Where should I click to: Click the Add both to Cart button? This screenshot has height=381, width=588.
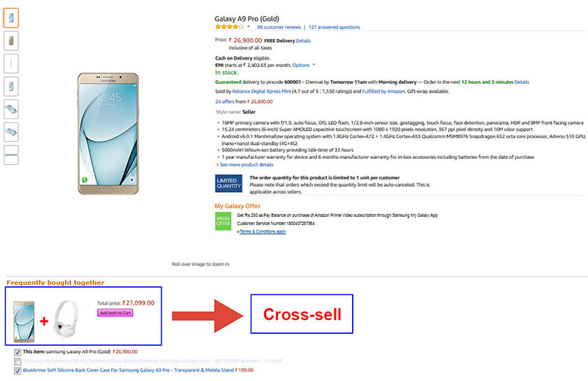(x=115, y=313)
